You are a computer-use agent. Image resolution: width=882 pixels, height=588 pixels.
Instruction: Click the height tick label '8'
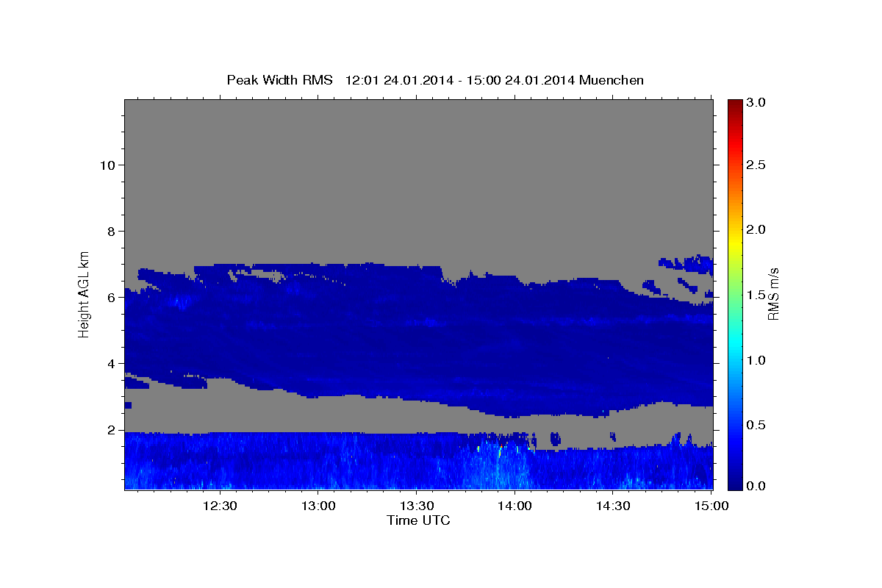click(x=110, y=231)
